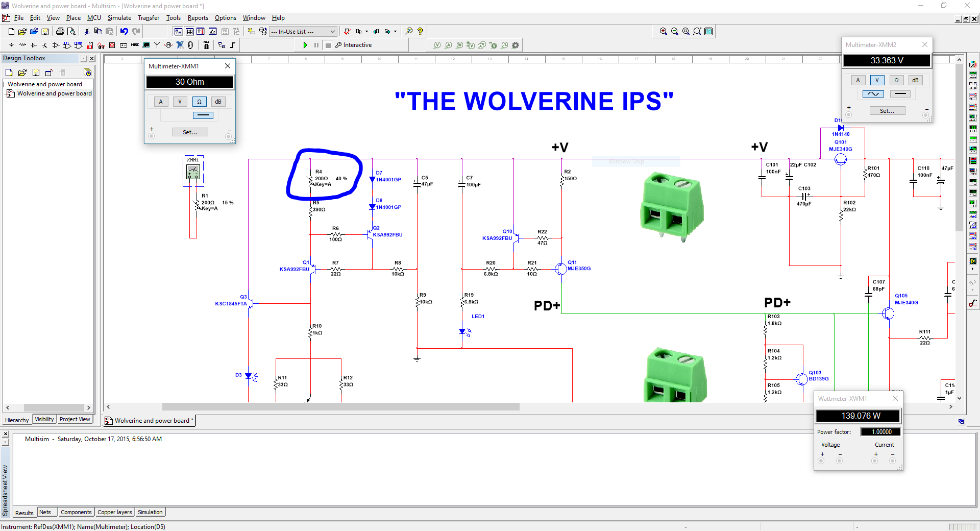Click Set button on Multimeter-XMM2

pos(887,110)
